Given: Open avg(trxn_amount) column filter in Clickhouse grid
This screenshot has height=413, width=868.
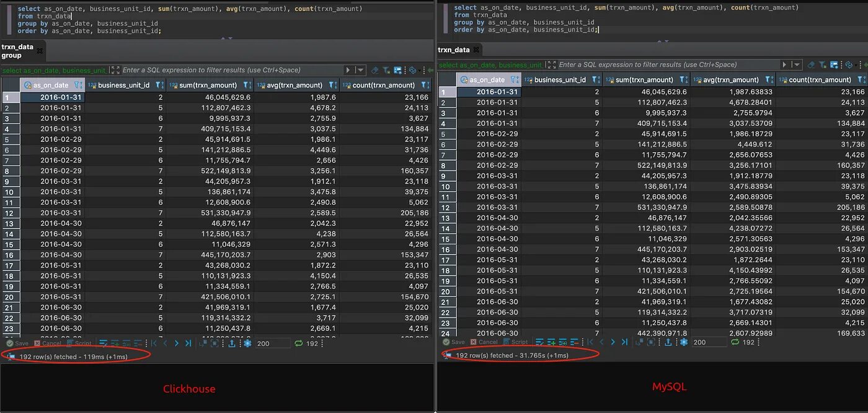Looking at the screenshot, I should pyautogui.click(x=333, y=85).
